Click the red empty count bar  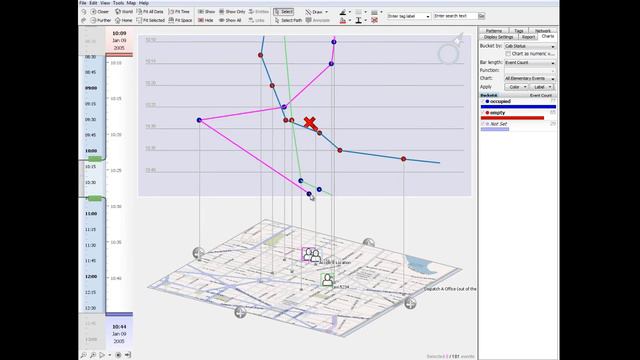pyautogui.click(x=512, y=118)
